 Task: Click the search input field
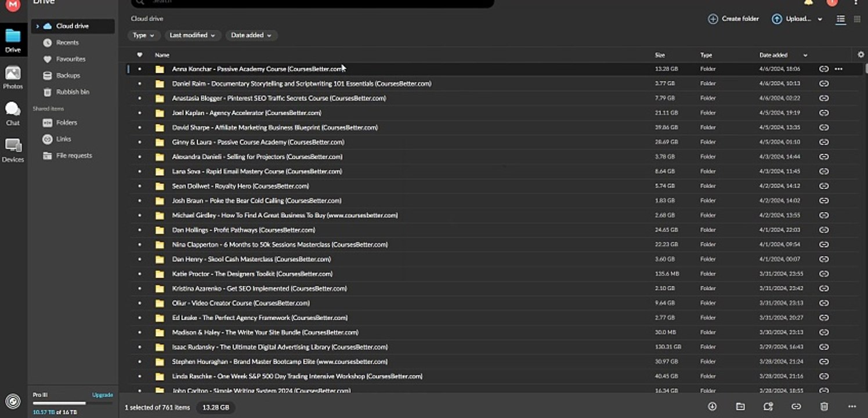tap(313, 3)
